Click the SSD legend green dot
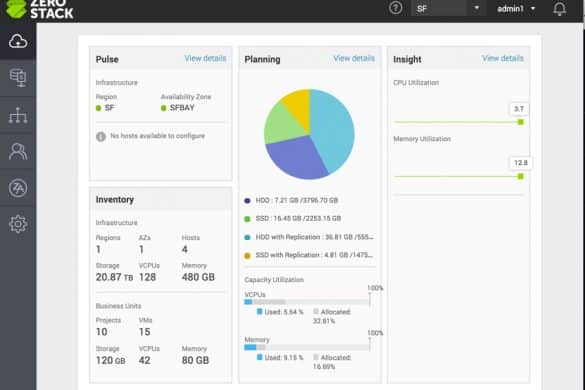The width and height of the screenshot is (585, 390). point(247,219)
